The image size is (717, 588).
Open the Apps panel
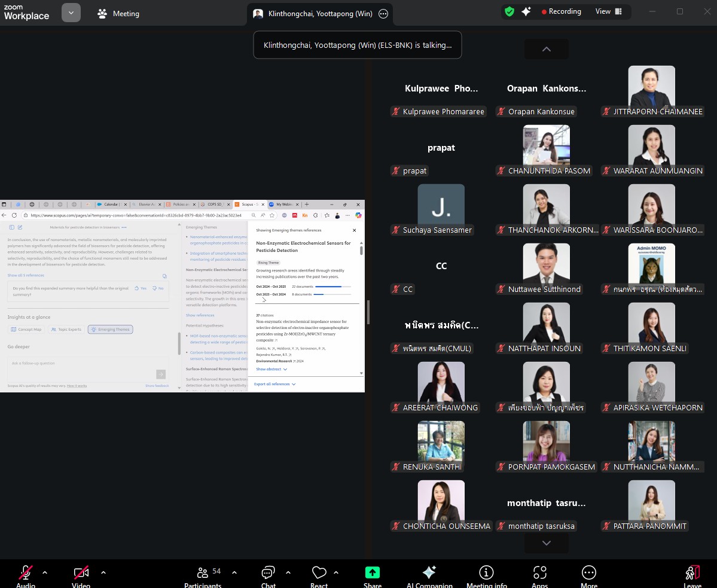[539, 573]
